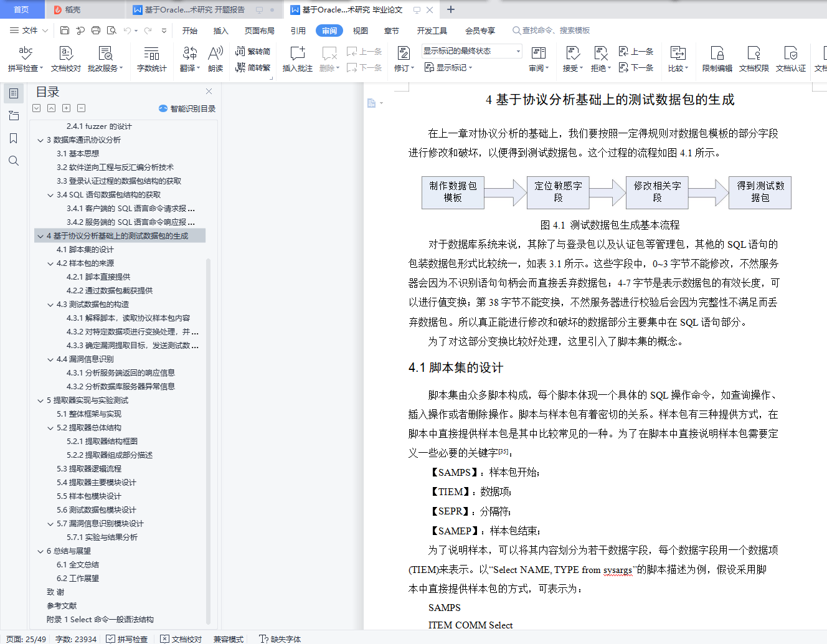Click the page icon beside the document heading

tap(372, 103)
